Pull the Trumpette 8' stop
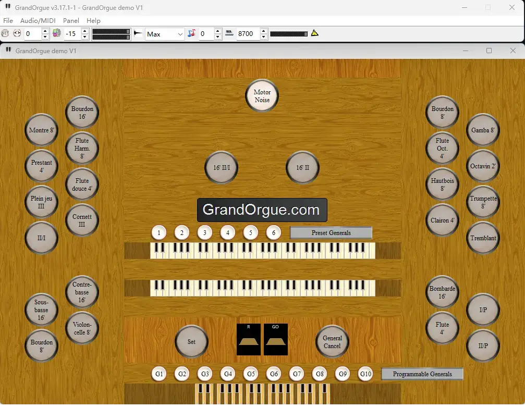The width and height of the screenshot is (525, 420). click(x=483, y=202)
